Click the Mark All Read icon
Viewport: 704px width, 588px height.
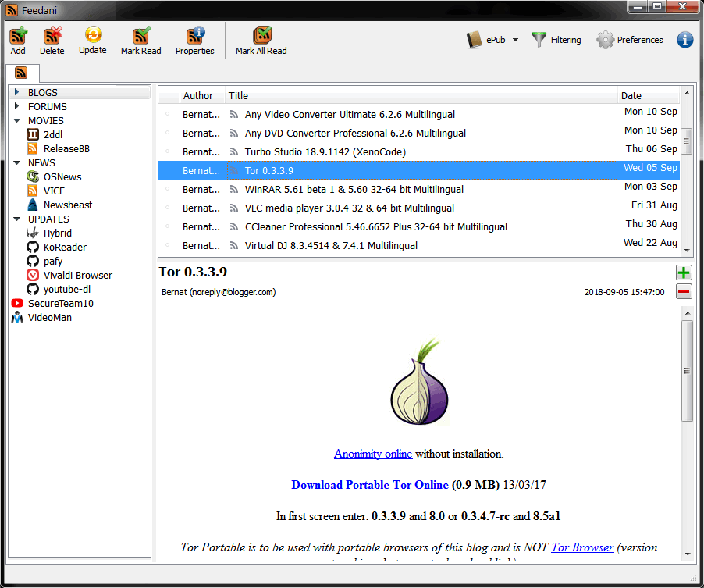tap(261, 36)
